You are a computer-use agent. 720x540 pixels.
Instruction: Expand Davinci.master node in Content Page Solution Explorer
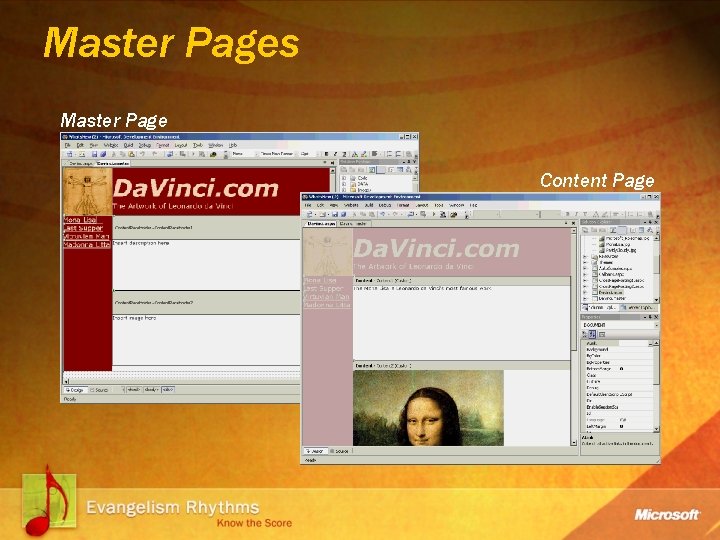tap(585, 298)
